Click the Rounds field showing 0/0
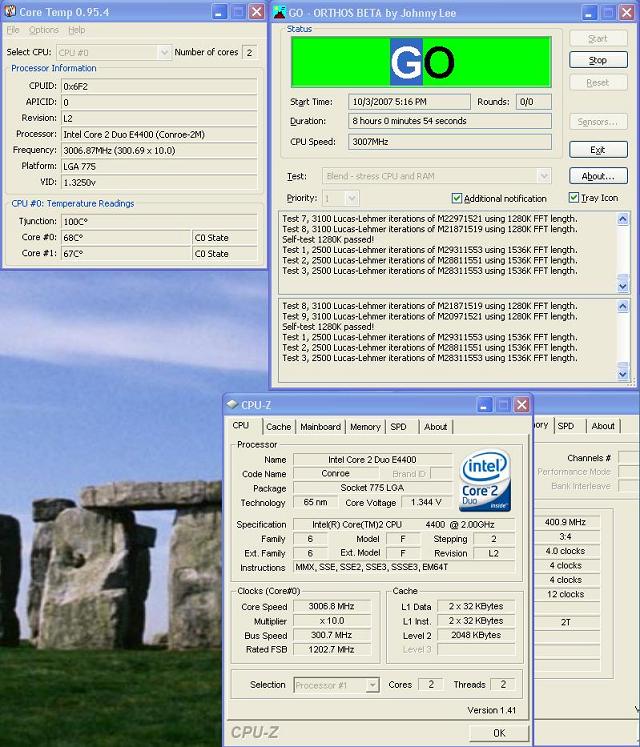The image size is (640, 747). point(534,101)
